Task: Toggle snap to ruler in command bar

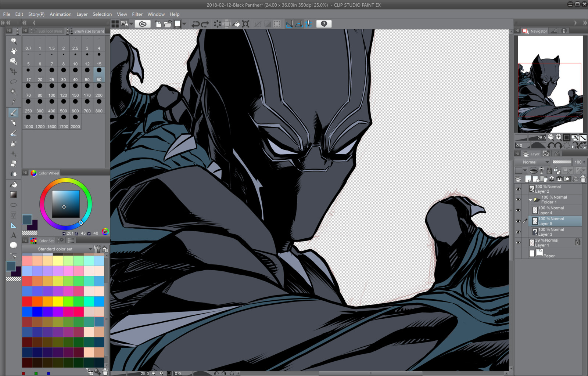Action: point(290,24)
